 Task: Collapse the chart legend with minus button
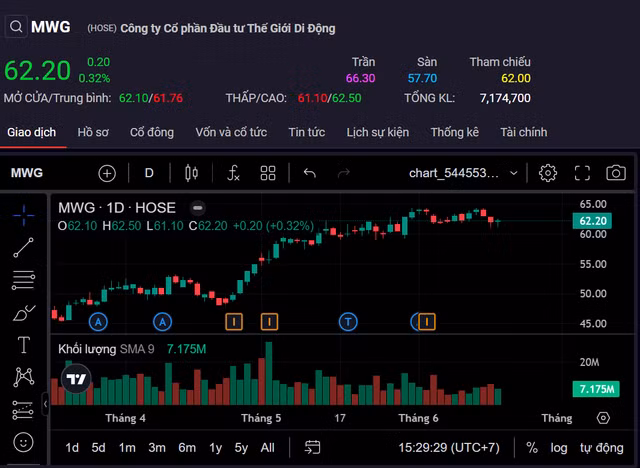pos(198,208)
